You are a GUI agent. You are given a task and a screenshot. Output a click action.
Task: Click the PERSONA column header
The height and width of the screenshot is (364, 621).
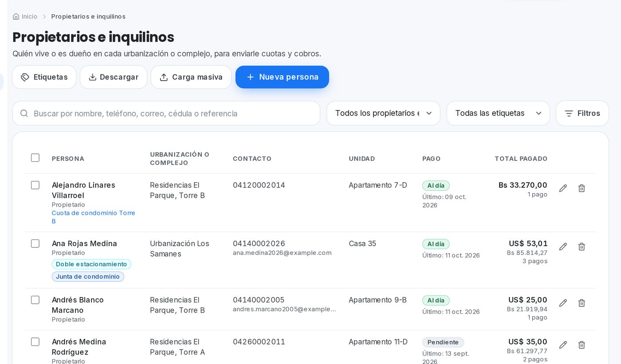coord(68,159)
